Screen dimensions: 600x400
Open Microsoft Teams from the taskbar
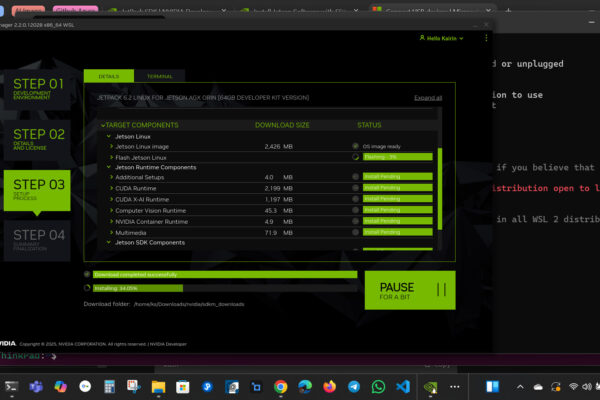(x=36, y=386)
